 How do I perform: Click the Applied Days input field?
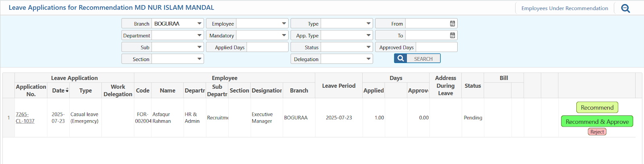[267, 47]
